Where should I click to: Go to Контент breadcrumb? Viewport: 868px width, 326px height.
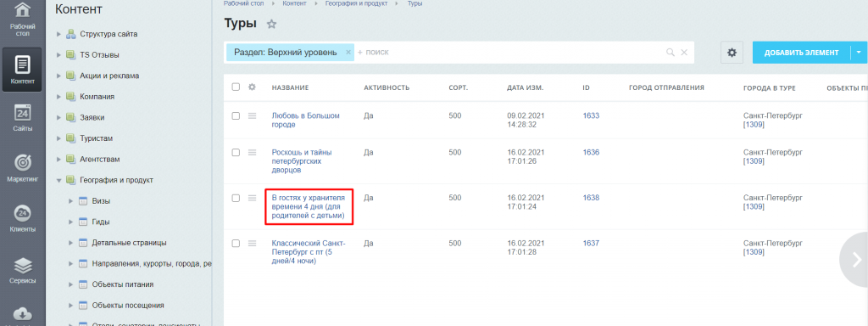click(294, 3)
